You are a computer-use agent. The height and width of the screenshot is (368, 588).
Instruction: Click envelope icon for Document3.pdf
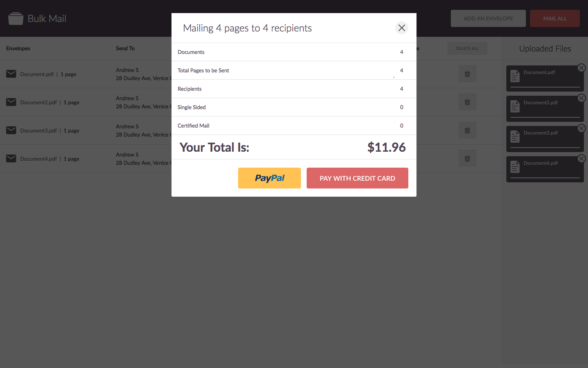click(x=11, y=130)
